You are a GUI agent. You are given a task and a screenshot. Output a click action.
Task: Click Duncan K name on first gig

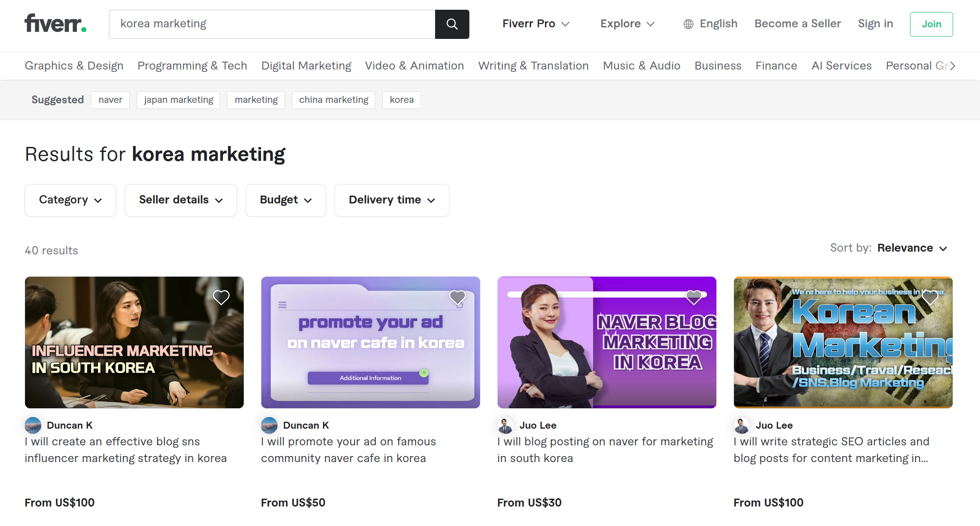(70, 425)
